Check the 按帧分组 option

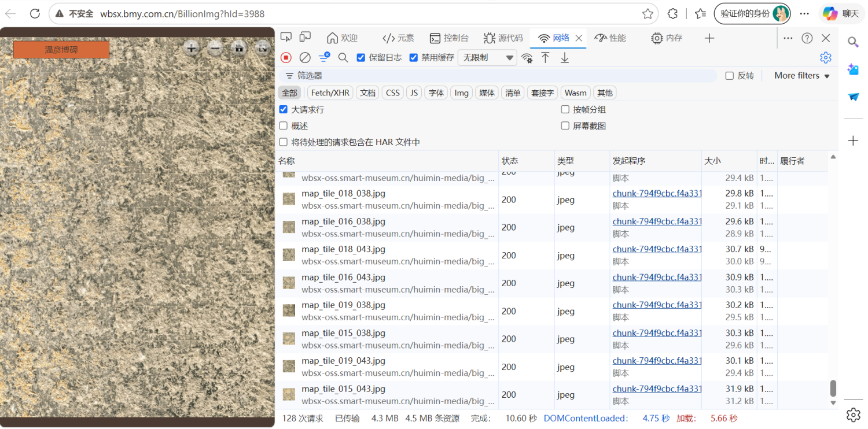(x=565, y=109)
